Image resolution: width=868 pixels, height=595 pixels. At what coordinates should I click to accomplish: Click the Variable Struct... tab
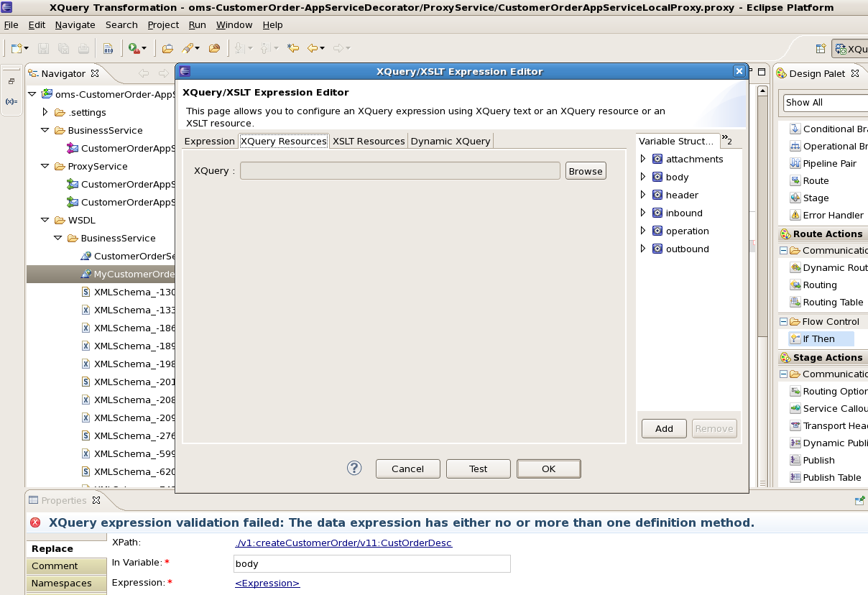pos(676,141)
